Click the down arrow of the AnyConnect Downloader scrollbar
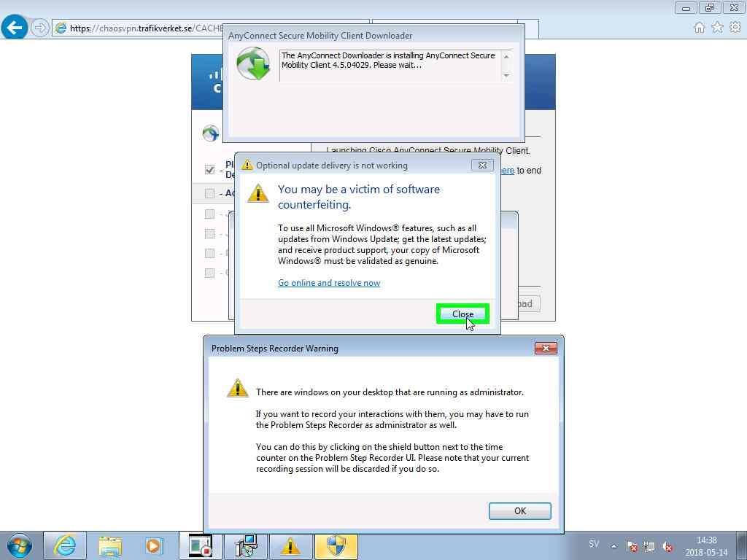Viewport: 747px width, 560px height. coord(506,76)
